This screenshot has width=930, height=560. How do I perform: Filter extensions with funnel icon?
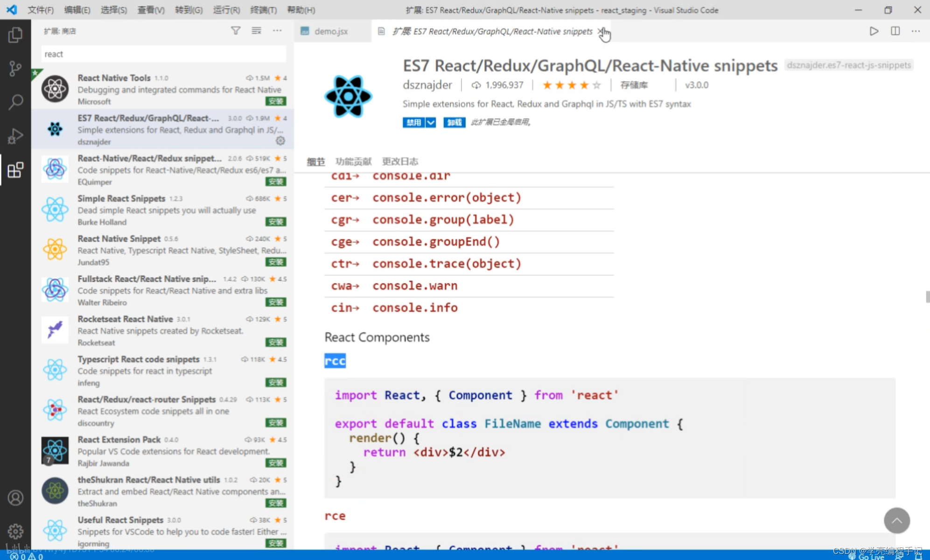click(x=236, y=31)
